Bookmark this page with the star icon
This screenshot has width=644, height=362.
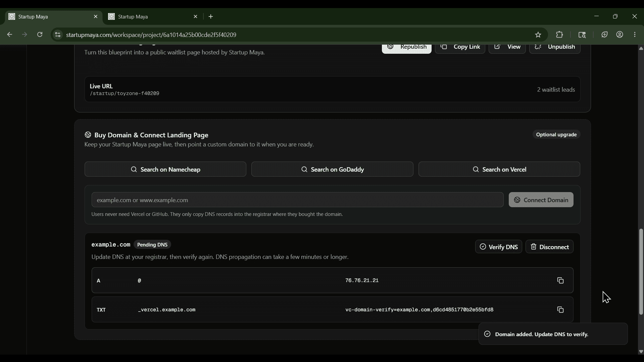point(538,35)
